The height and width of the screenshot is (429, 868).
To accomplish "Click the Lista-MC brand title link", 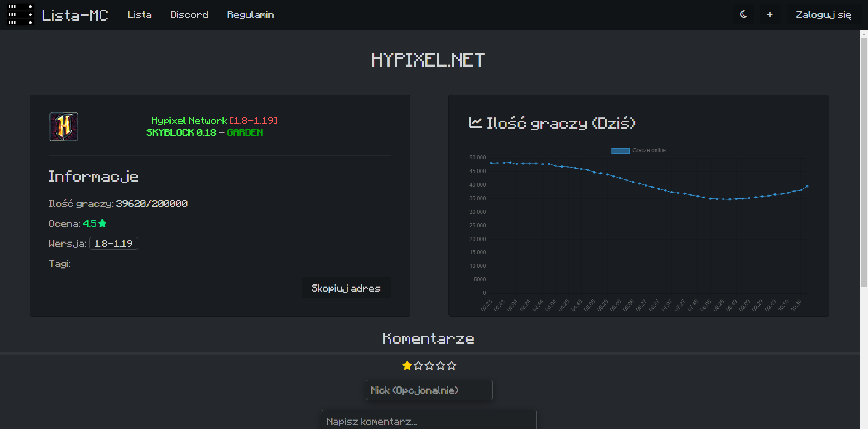I will pyautogui.click(x=75, y=15).
